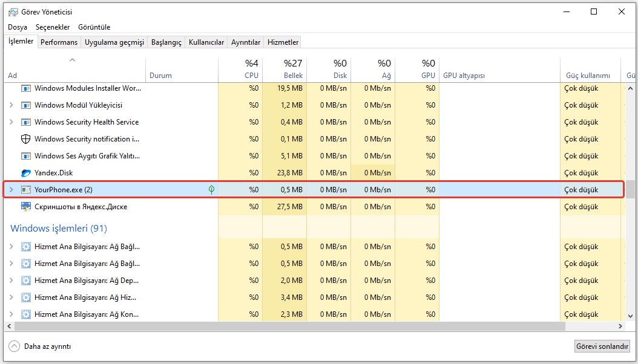This screenshot has height=364, width=638.
Task: Click the Windows Security notification shield icon
Action: pos(26,139)
